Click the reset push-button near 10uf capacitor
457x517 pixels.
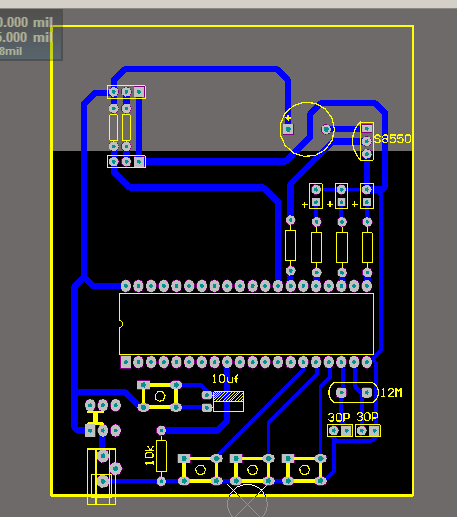160,396
